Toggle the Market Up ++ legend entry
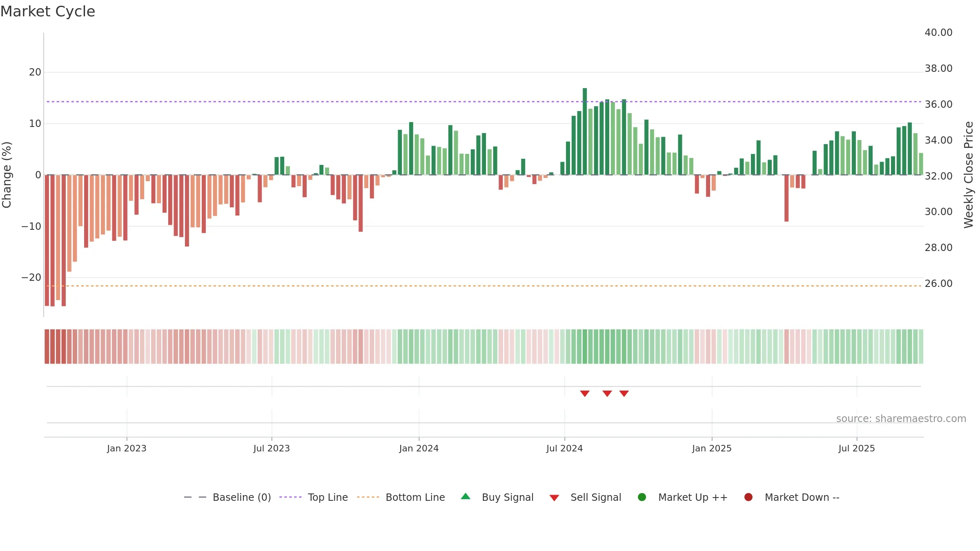This screenshot has width=980, height=551. pyautogui.click(x=683, y=497)
